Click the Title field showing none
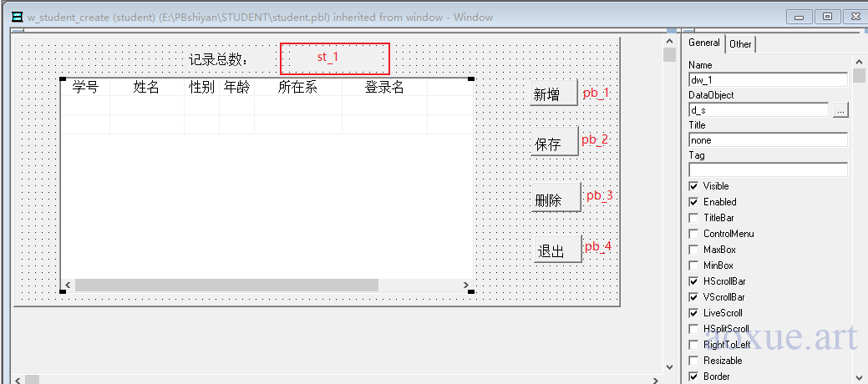This screenshot has width=868, height=384. (768, 140)
